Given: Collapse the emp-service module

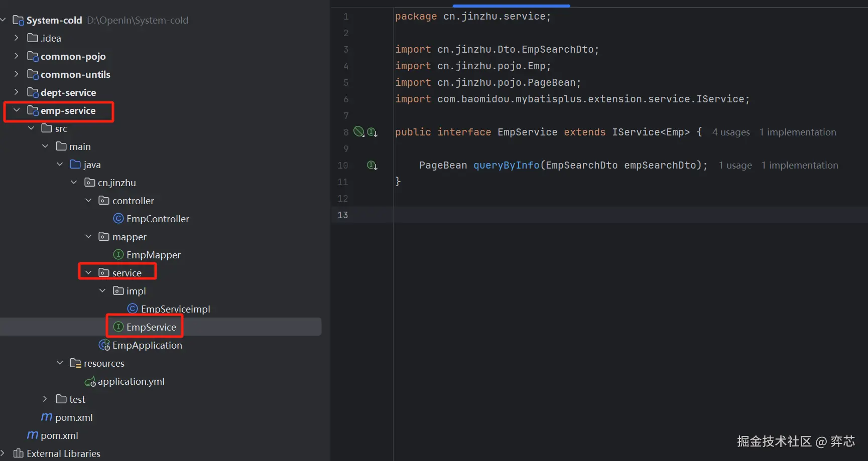Looking at the screenshot, I should pyautogui.click(x=17, y=110).
